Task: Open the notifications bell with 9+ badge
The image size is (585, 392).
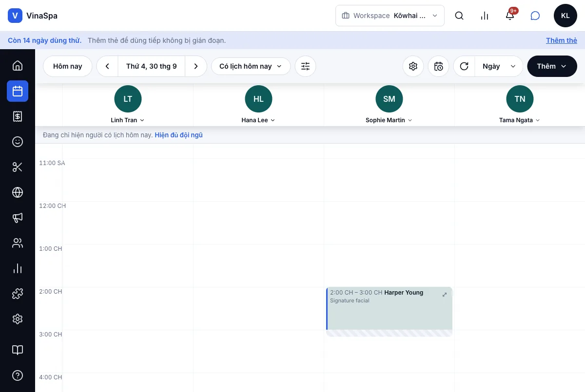Action: tap(510, 16)
